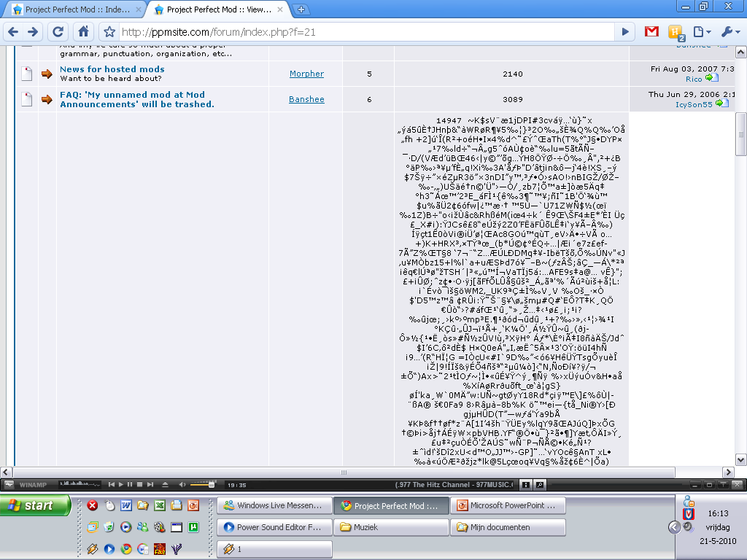747x560 pixels.
Task: Launch Excel from quick launch
Action: click(x=160, y=505)
